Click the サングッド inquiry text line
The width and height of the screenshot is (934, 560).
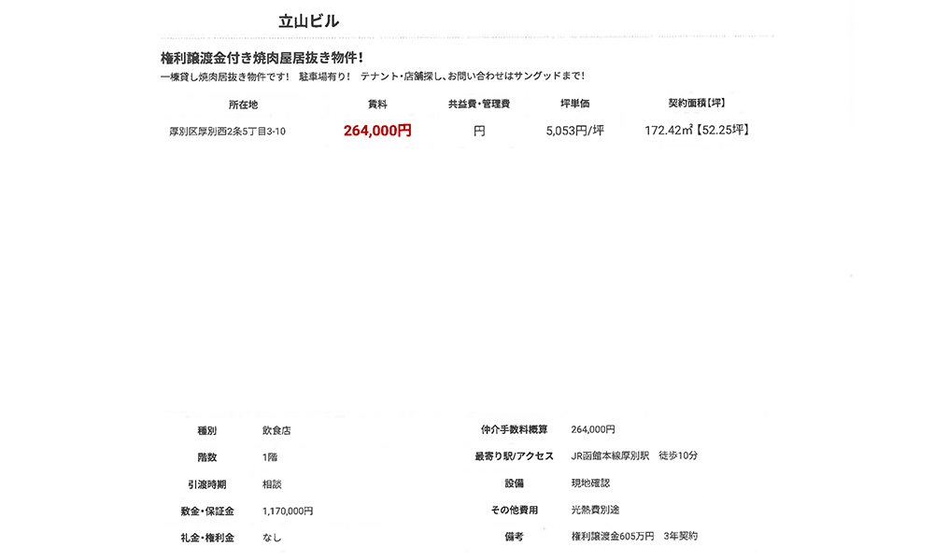(372, 76)
